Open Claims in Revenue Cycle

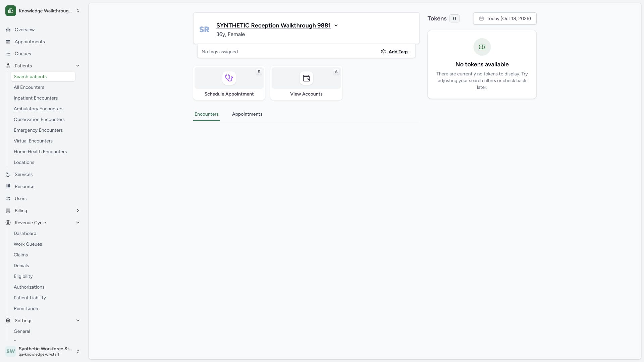pos(21,255)
